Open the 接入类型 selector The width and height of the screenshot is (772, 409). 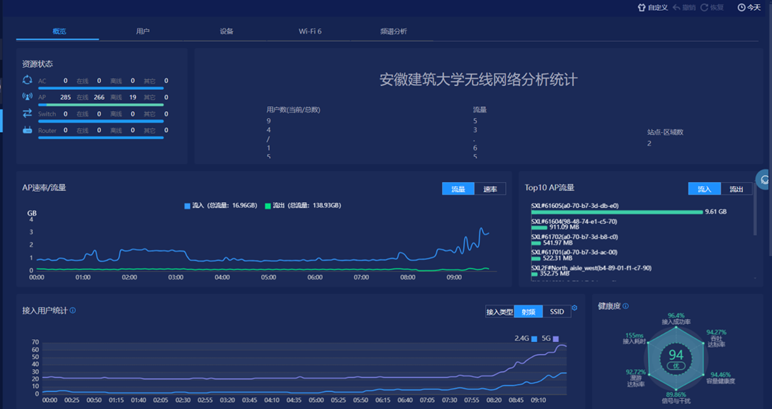pos(499,311)
